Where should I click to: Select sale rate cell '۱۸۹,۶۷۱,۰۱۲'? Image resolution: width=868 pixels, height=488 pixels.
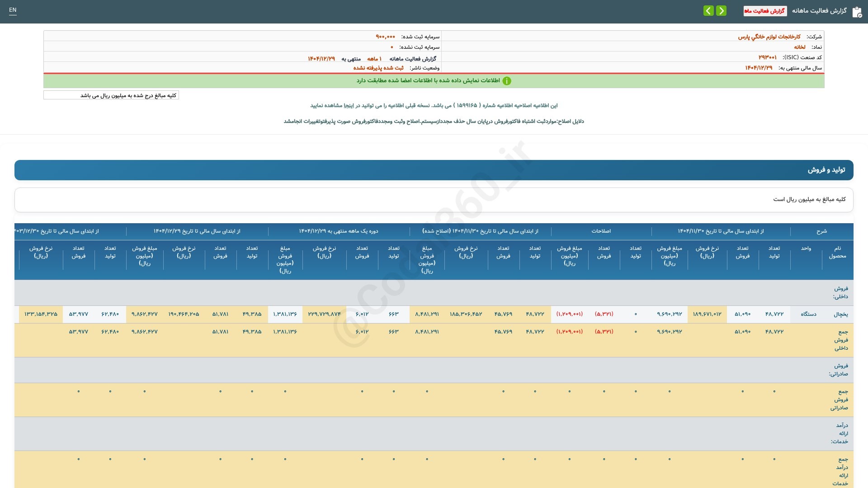point(707,314)
